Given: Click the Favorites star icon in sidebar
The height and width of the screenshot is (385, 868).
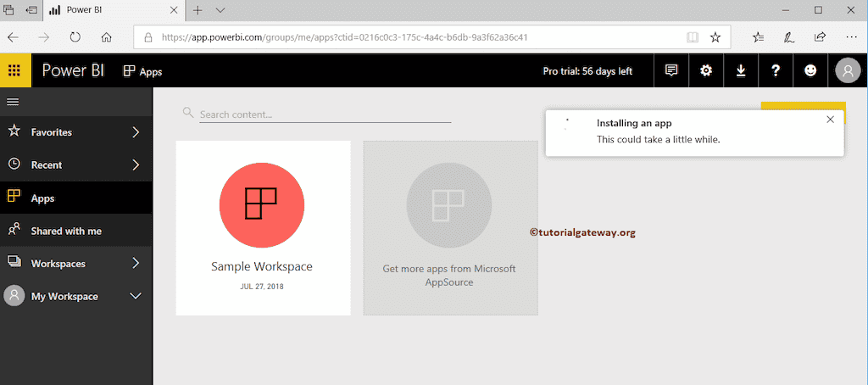Looking at the screenshot, I should (14, 131).
